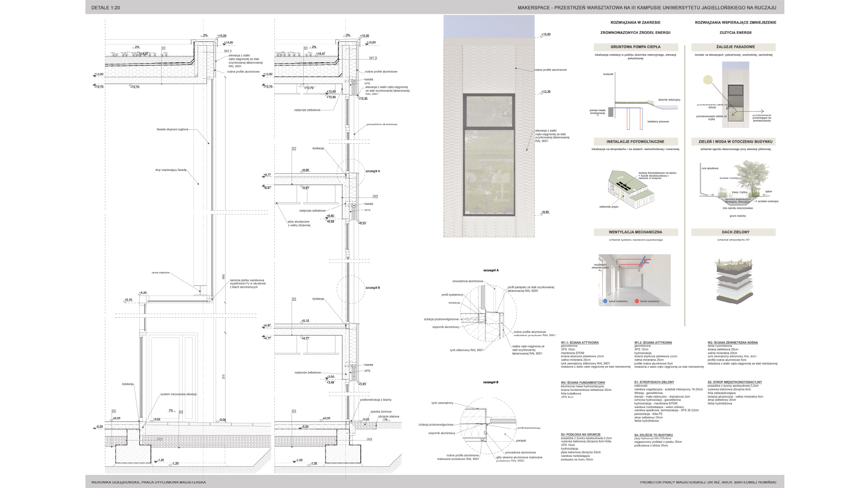The height and width of the screenshot is (488, 868).
Task: Click the '+15,00' elevation marker beside rendering
Action: [x=546, y=34]
